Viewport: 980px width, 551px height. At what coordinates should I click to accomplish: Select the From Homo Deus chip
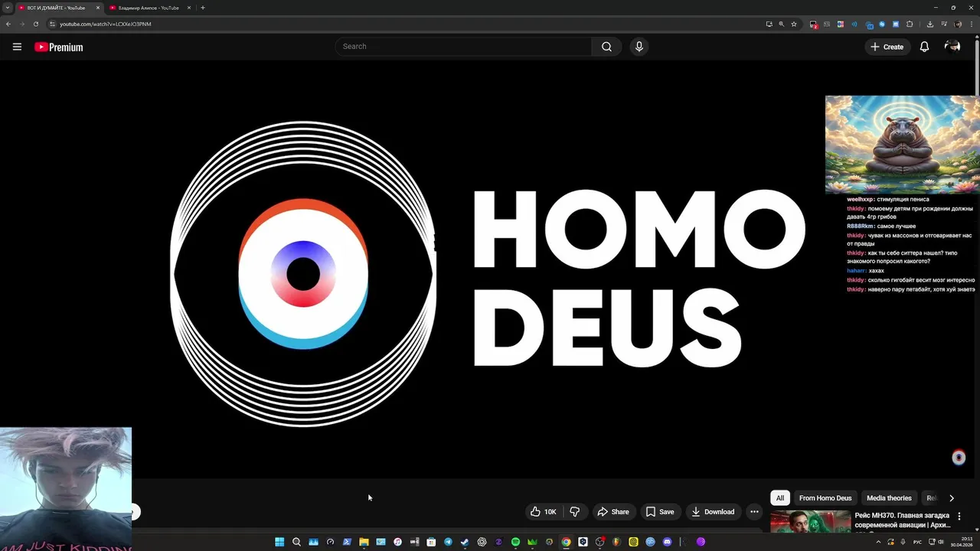[825, 498]
